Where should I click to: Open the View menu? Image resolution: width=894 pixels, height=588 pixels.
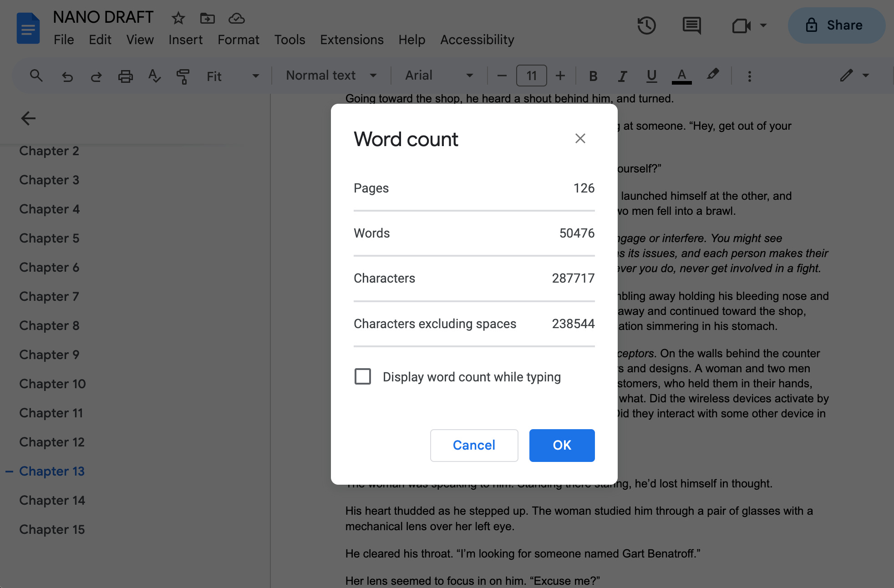[140, 40]
